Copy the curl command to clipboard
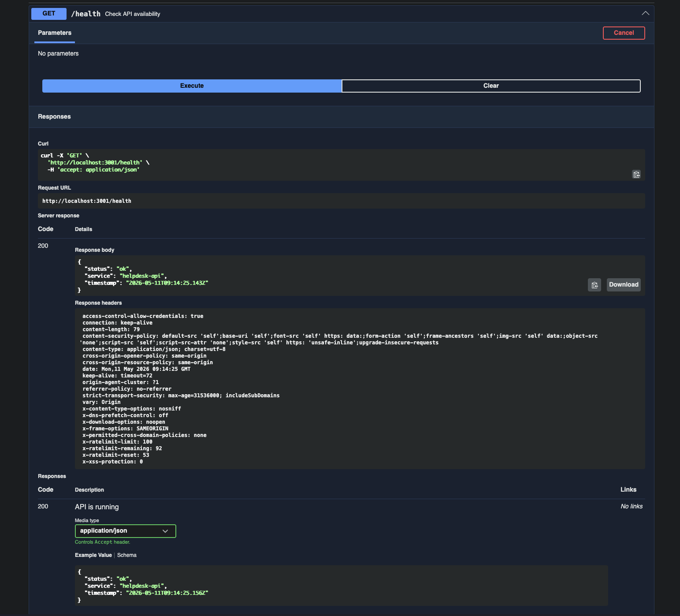This screenshot has height=616, width=680. [x=636, y=175]
